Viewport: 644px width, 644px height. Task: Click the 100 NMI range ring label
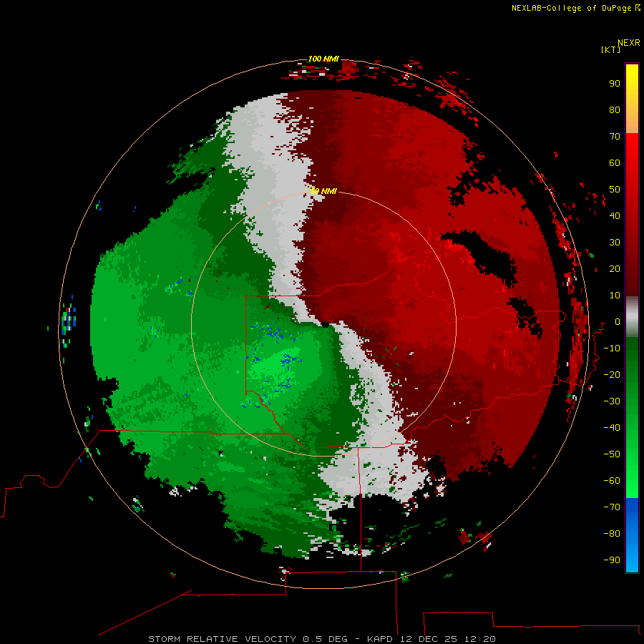(323, 59)
